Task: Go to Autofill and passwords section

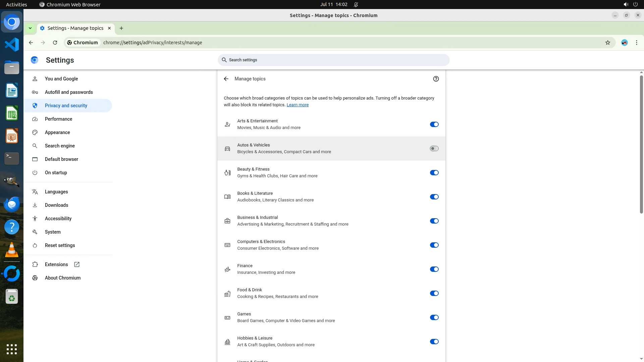Action: [x=69, y=92]
